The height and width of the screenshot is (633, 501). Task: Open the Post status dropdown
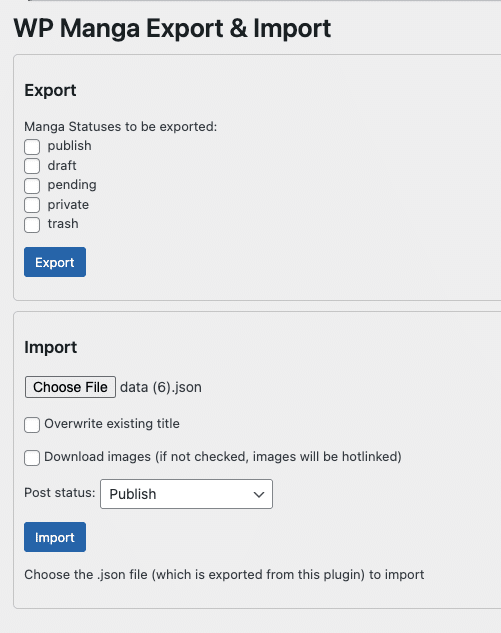tap(187, 494)
